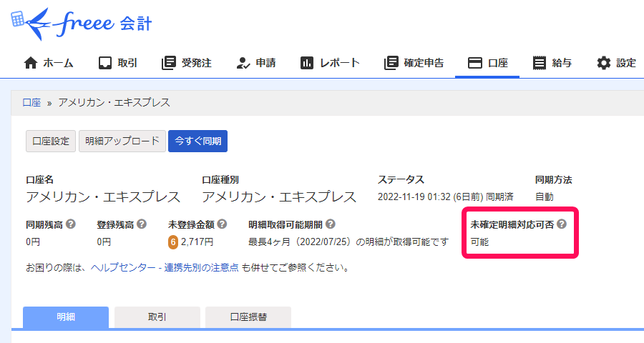
Task: Click the 同期残高 value 0円
Action: click(33, 242)
